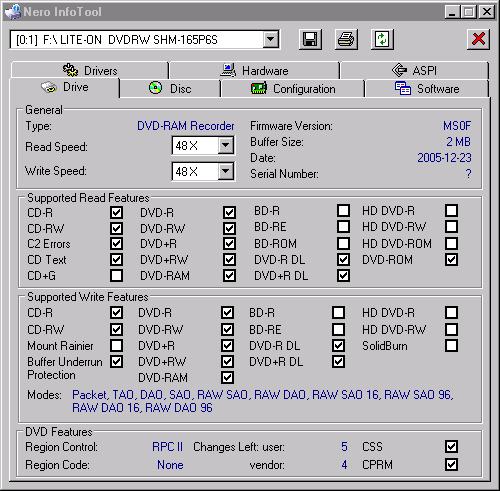
Task: Open the Configuration tab
Action: [x=293, y=89]
